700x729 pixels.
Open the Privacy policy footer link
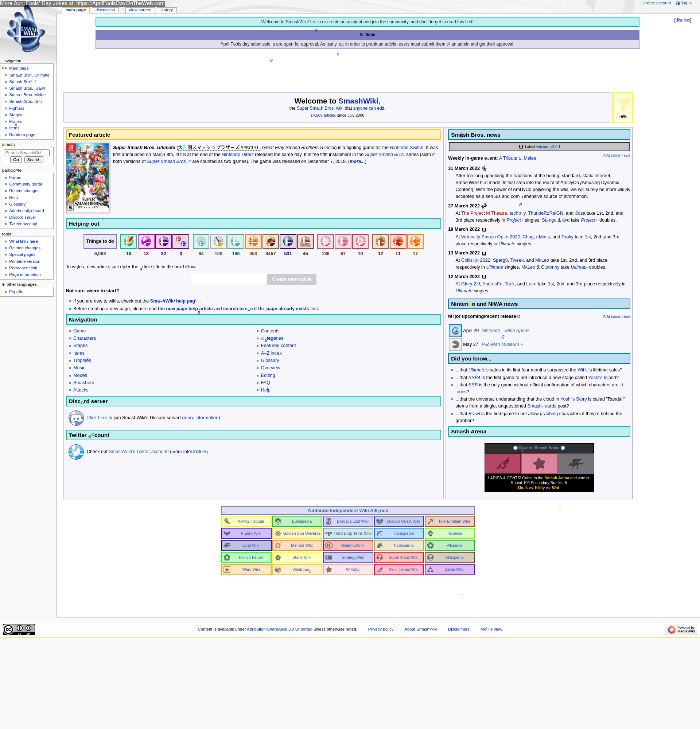381,629
